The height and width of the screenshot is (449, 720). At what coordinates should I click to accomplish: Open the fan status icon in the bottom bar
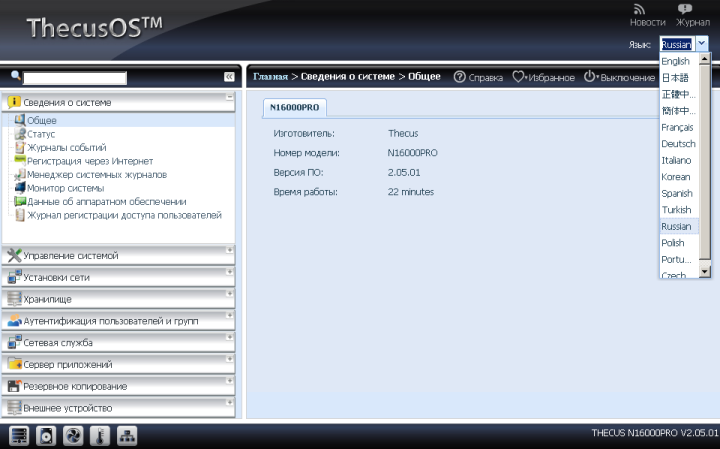(x=73, y=436)
